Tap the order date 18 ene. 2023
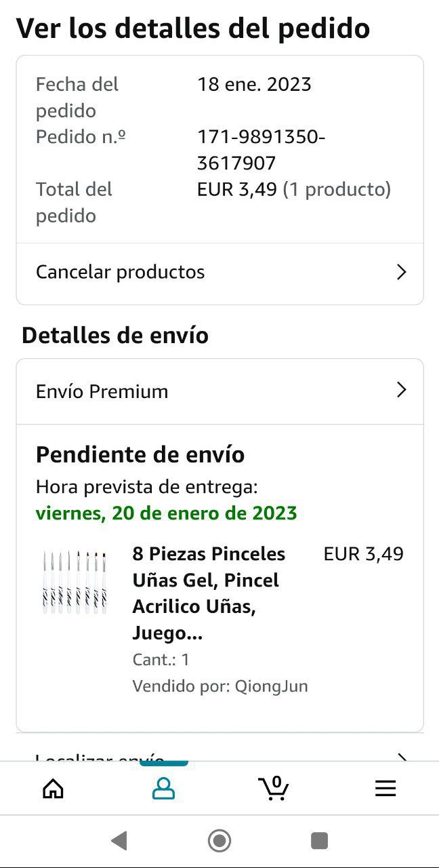439x868 pixels. coord(254,84)
